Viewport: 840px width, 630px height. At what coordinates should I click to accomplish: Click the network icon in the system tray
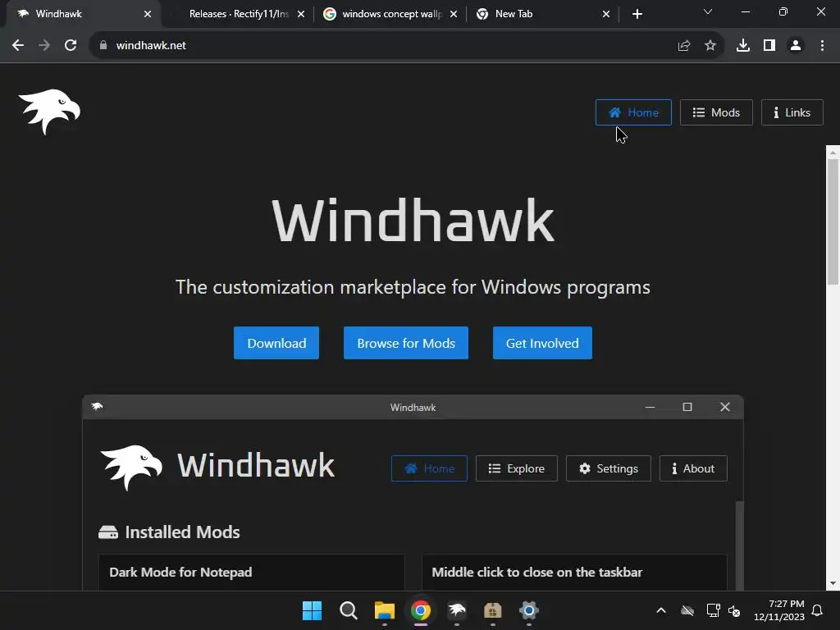[x=713, y=610]
